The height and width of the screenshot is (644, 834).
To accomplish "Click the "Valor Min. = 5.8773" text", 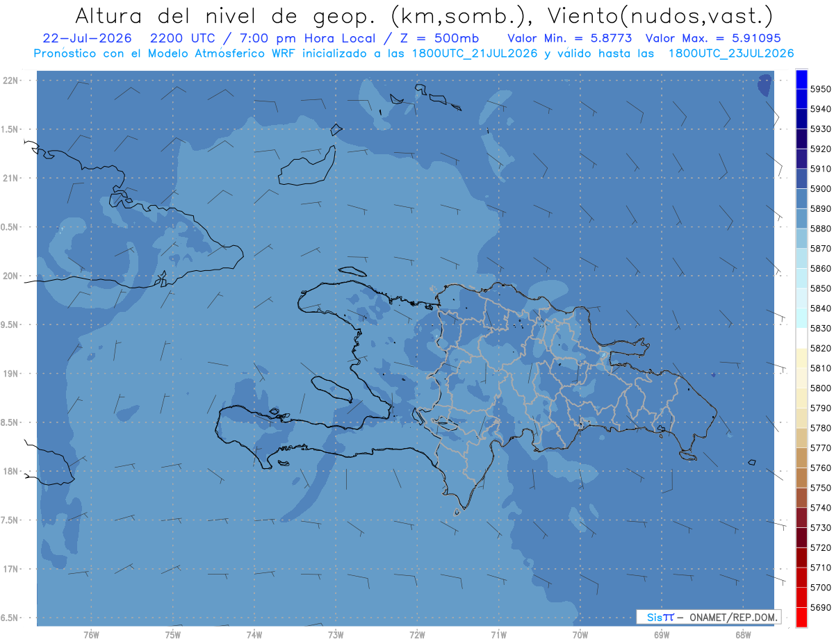I will 570,38.
